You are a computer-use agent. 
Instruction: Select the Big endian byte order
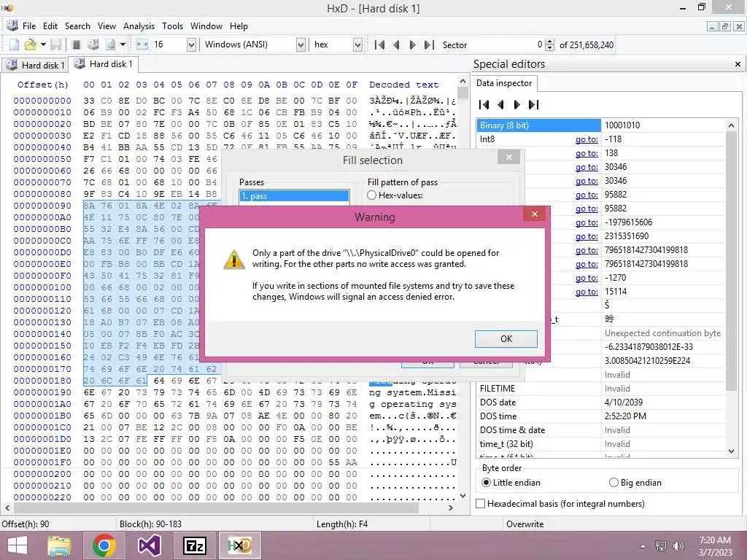614,483
